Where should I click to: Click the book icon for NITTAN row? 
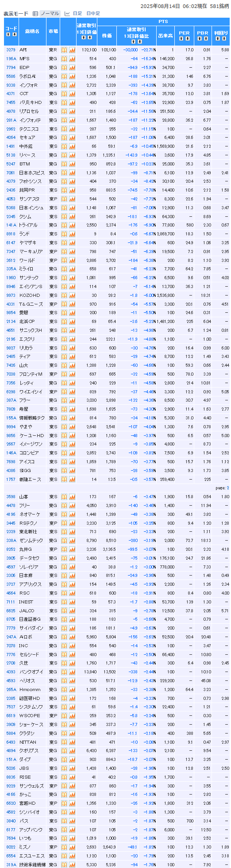[x=64, y=742]
